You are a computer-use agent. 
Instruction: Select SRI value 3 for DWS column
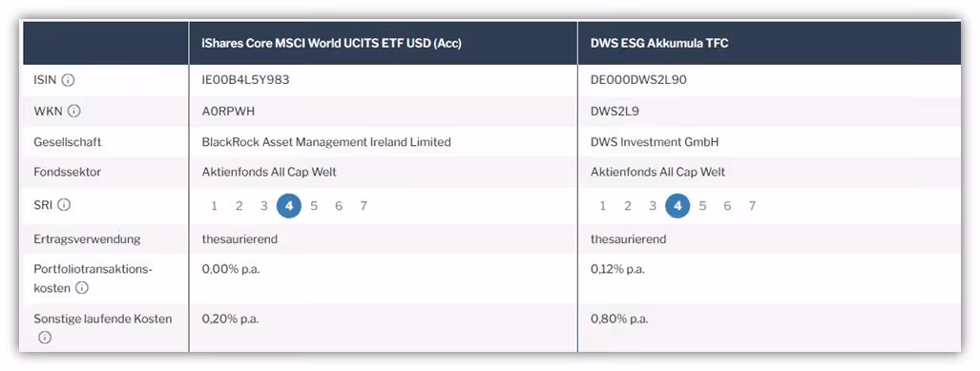pos(653,206)
